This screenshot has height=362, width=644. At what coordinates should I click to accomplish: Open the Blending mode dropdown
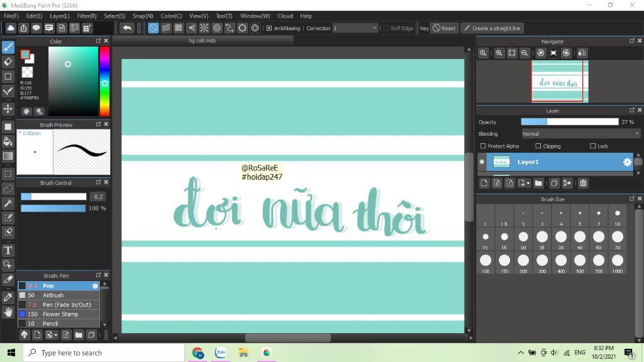pyautogui.click(x=580, y=134)
